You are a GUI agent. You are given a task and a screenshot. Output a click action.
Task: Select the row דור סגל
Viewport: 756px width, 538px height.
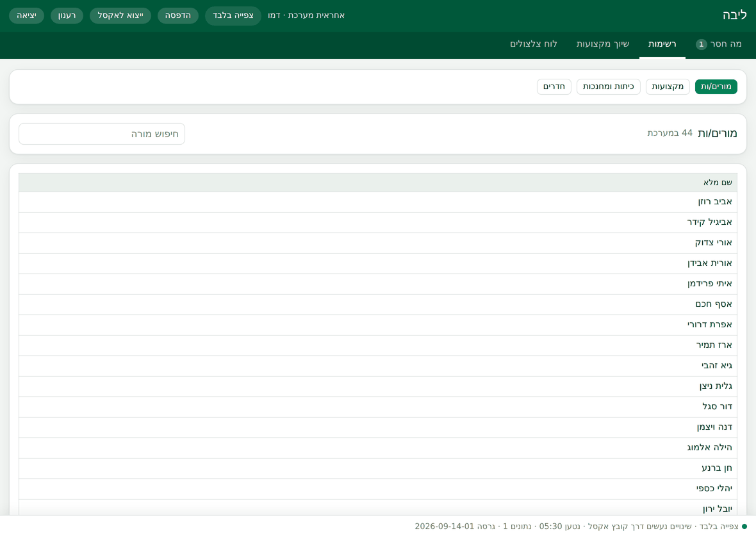[x=378, y=407]
